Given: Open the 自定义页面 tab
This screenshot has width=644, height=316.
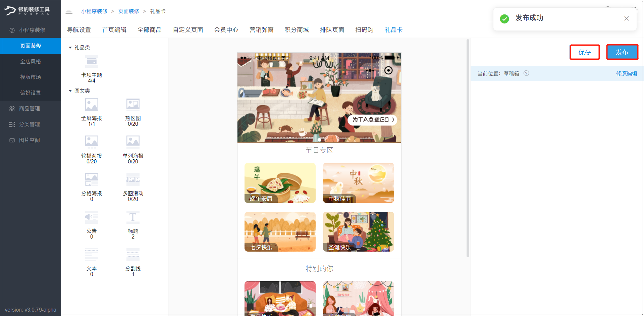Looking at the screenshot, I should coord(188,30).
